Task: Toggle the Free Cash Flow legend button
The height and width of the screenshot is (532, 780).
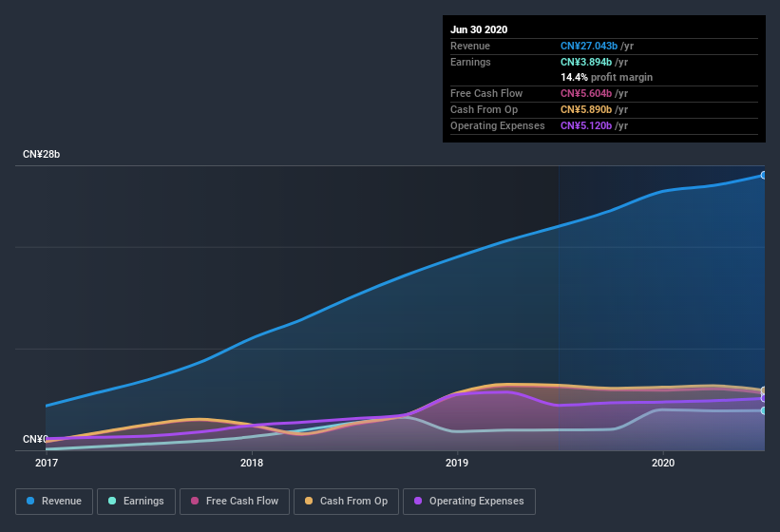Action: coord(235,502)
